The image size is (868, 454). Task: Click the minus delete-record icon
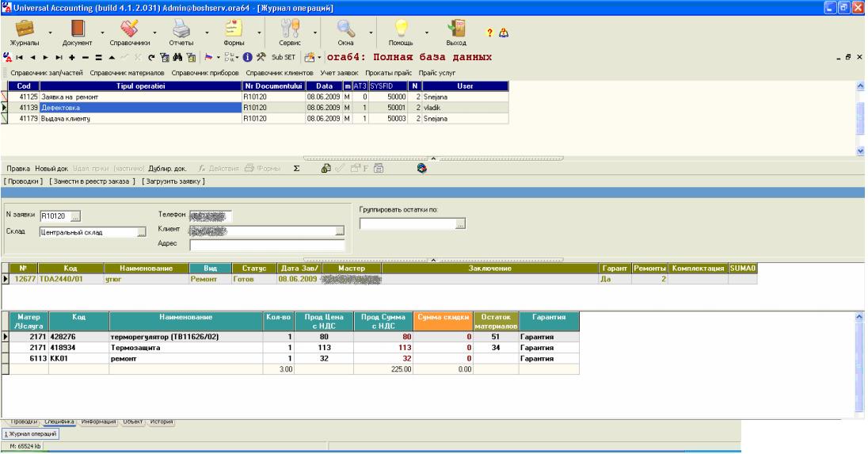click(x=86, y=58)
